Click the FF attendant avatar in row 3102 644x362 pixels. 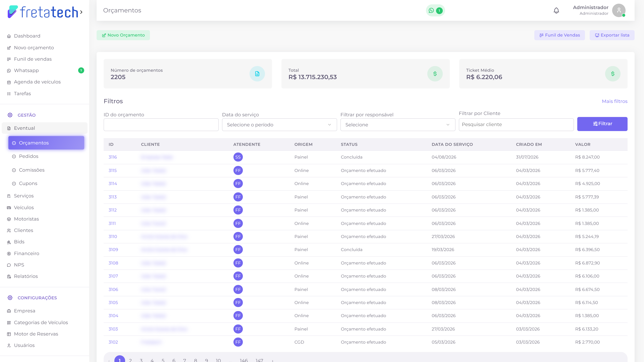click(x=238, y=342)
